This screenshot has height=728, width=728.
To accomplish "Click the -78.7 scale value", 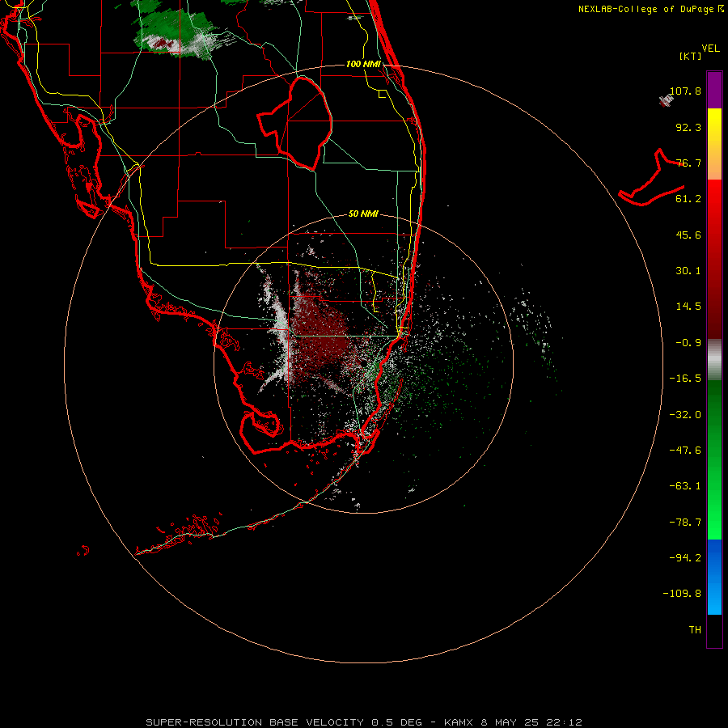I will click(x=685, y=523).
